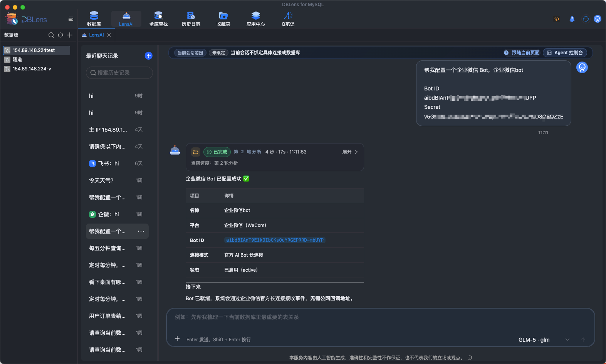The image size is (606, 364).
Task: Search data sources with the magnifier icon
Action: tap(51, 35)
